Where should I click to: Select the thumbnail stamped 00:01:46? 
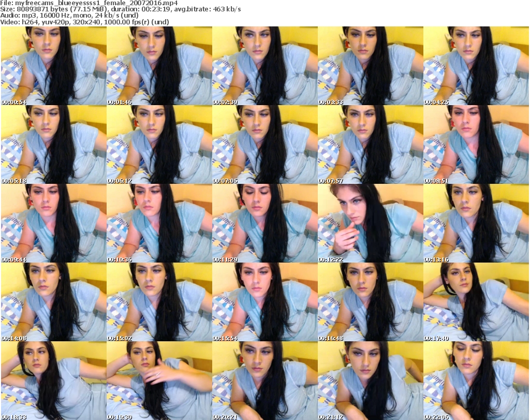click(159, 66)
